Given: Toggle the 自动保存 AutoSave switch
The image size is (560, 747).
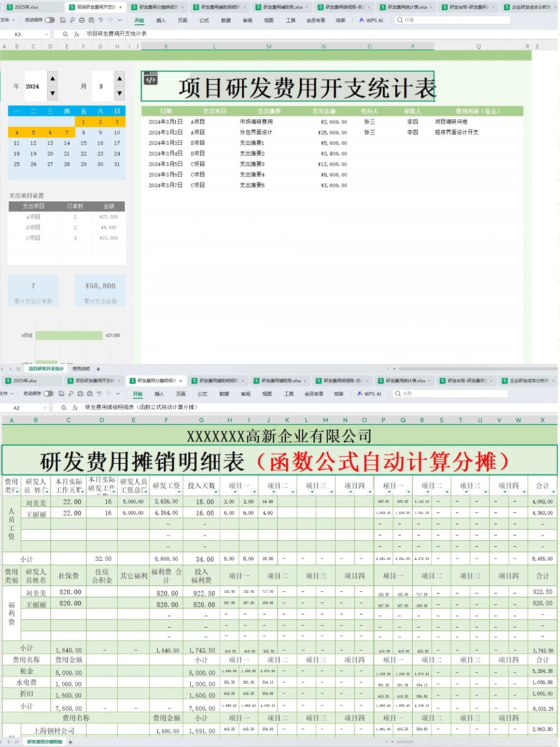Looking at the screenshot, I should 50,20.
